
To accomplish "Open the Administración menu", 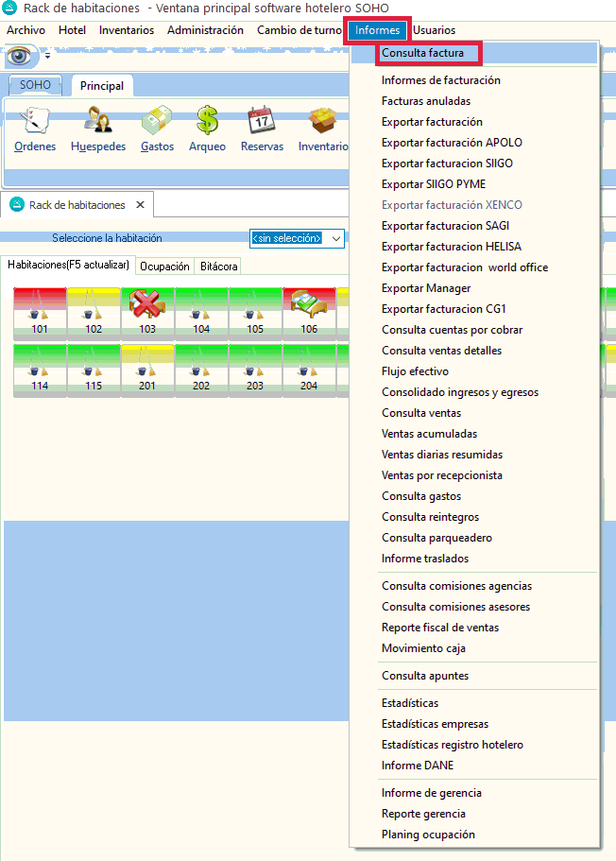I will (x=205, y=30).
